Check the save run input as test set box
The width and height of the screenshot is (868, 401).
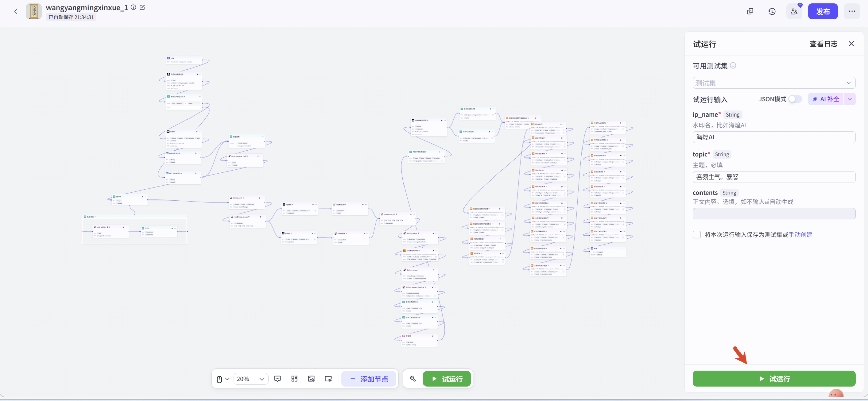coord(697,235)
